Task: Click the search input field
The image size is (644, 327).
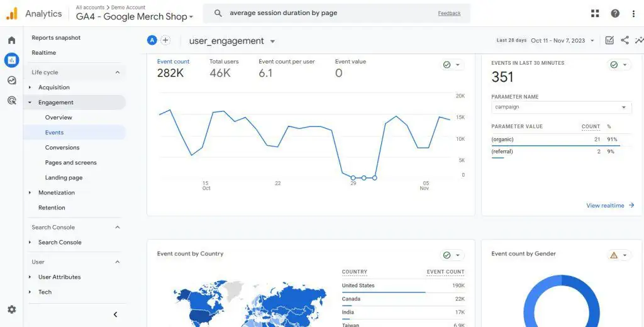Action: click(328, 13)
